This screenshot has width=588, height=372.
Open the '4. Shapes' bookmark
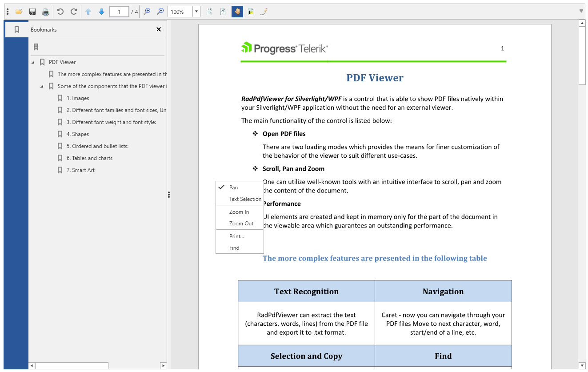click(79, 134)
